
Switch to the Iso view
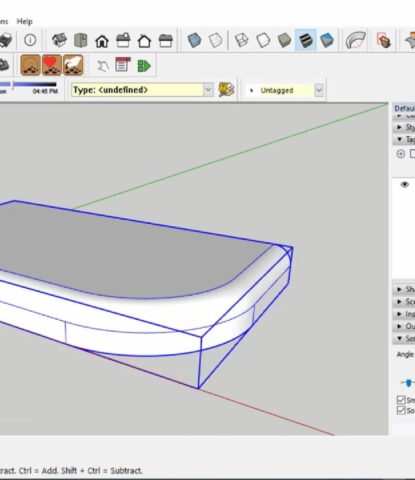pos(60,40)
